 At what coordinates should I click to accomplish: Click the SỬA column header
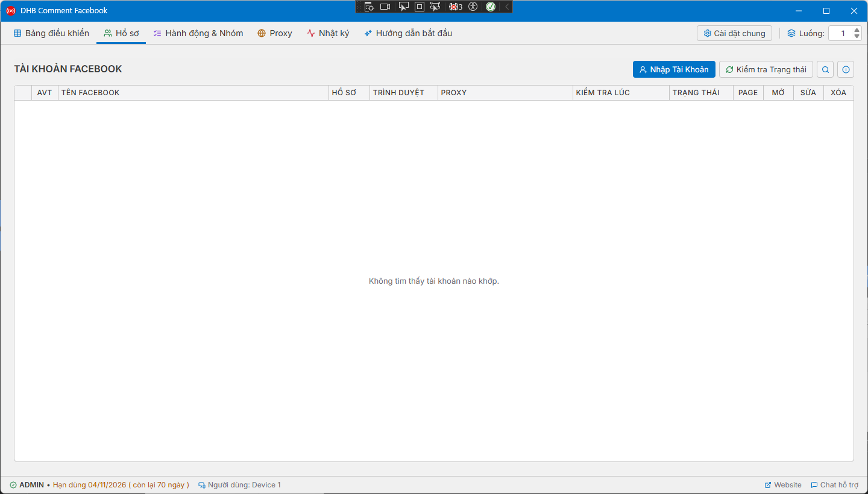click(x=808, y=93)
